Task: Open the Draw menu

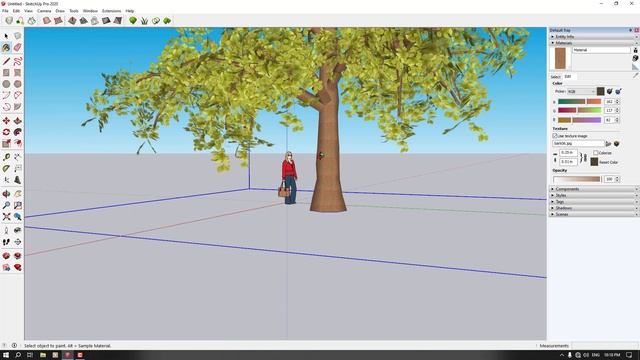Action: coord(60,11)
